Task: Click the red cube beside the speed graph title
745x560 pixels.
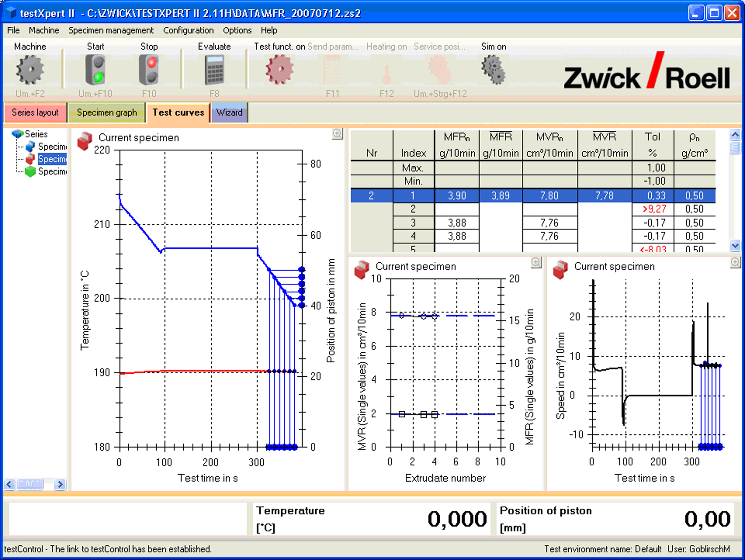Action: [x=560, y=270]
